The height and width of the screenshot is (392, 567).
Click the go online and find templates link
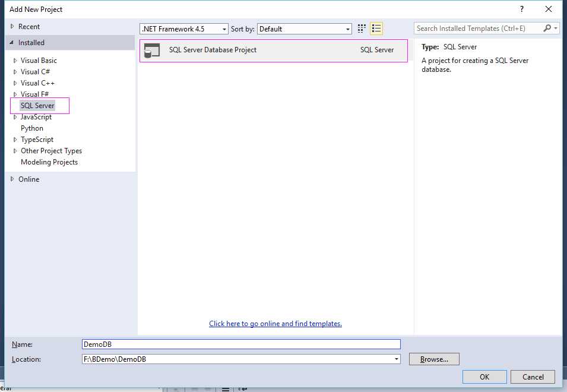point(275,324)
